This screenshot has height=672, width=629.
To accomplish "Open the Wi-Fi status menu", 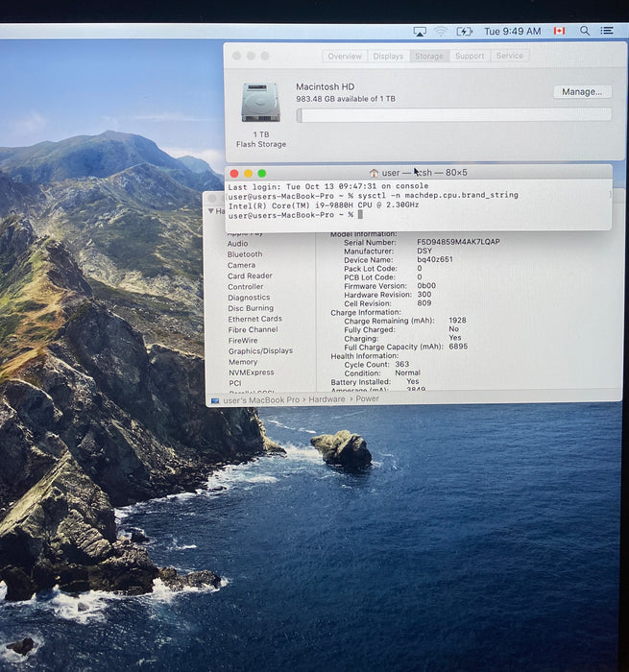I will 441,32.
